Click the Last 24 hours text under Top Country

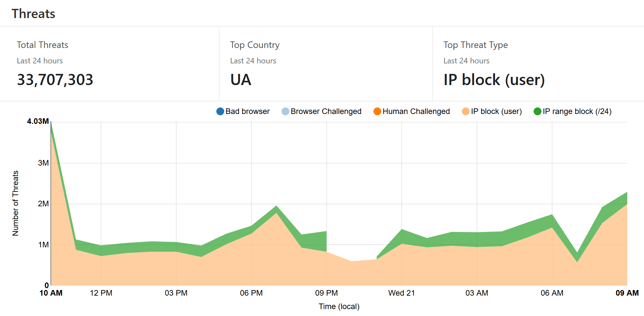coord(253,61)
